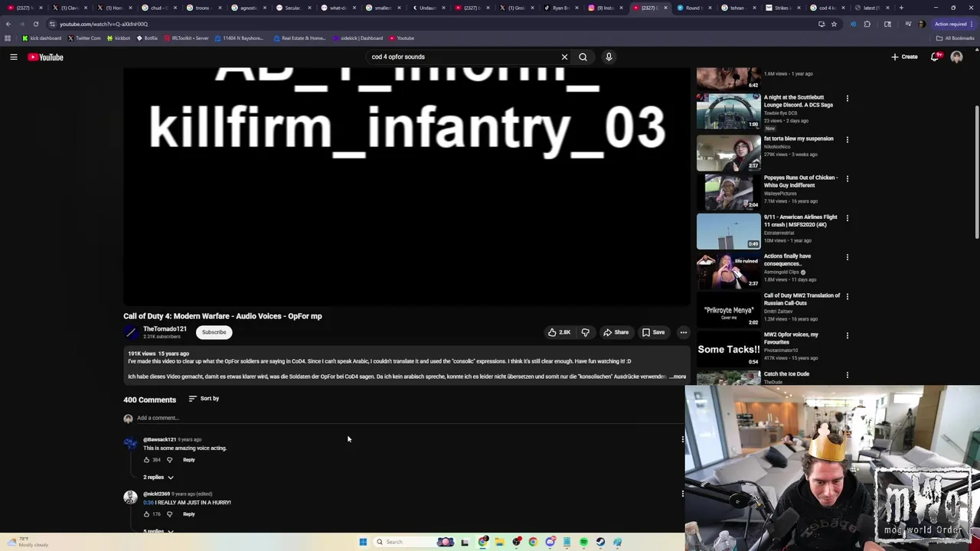This screenshot has height=551, width=980.
Task: Jump to 0:36 timestamp in comment
Action: [148, 503]
